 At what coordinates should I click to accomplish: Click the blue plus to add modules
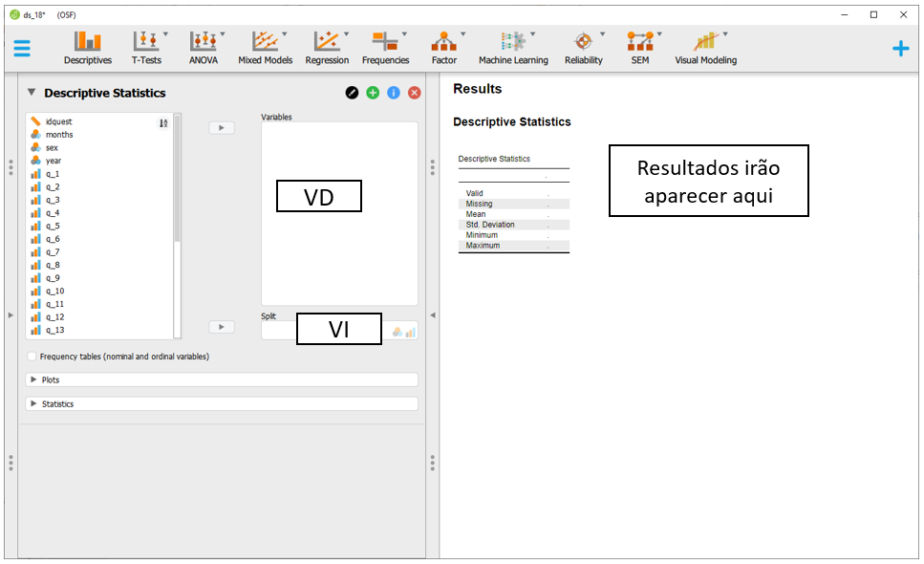click(x=900, y=49)
